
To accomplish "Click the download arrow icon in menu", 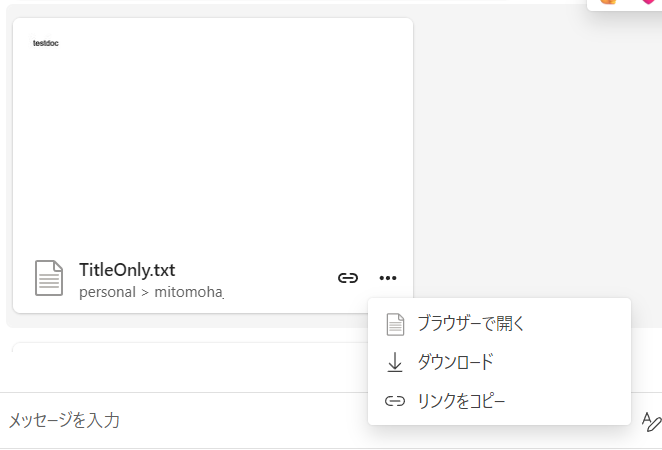I will pyautogui.click(x=395, y=362).
